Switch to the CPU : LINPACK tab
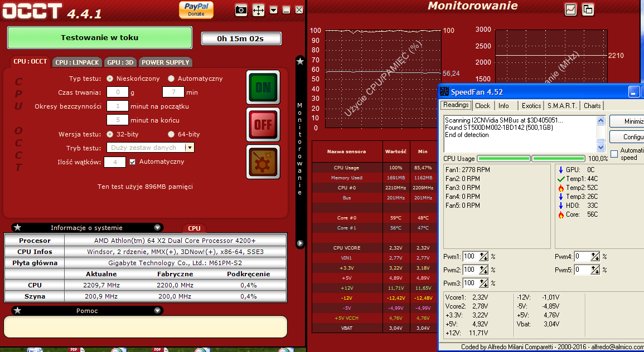 (77, 62)
